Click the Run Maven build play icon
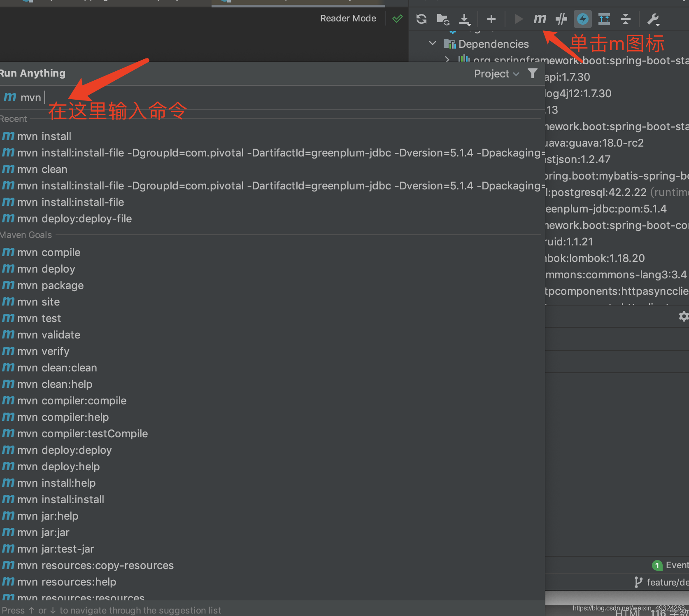 coord(519,19)
